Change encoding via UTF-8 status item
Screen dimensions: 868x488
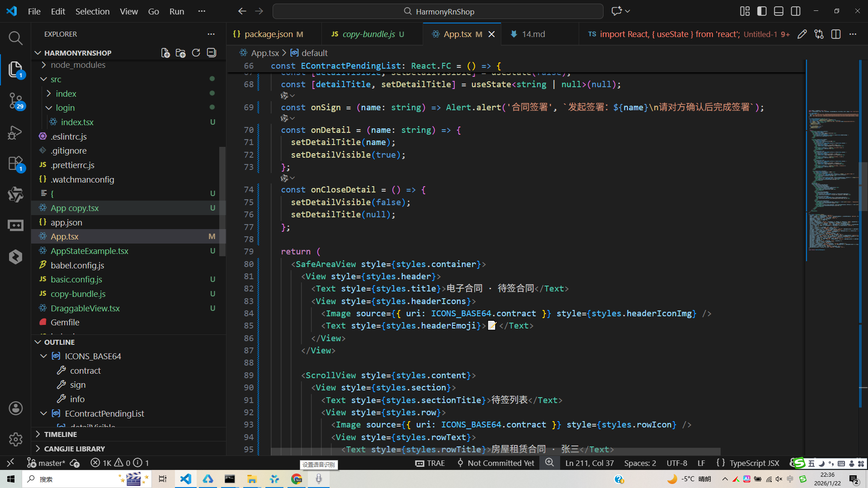677,463
